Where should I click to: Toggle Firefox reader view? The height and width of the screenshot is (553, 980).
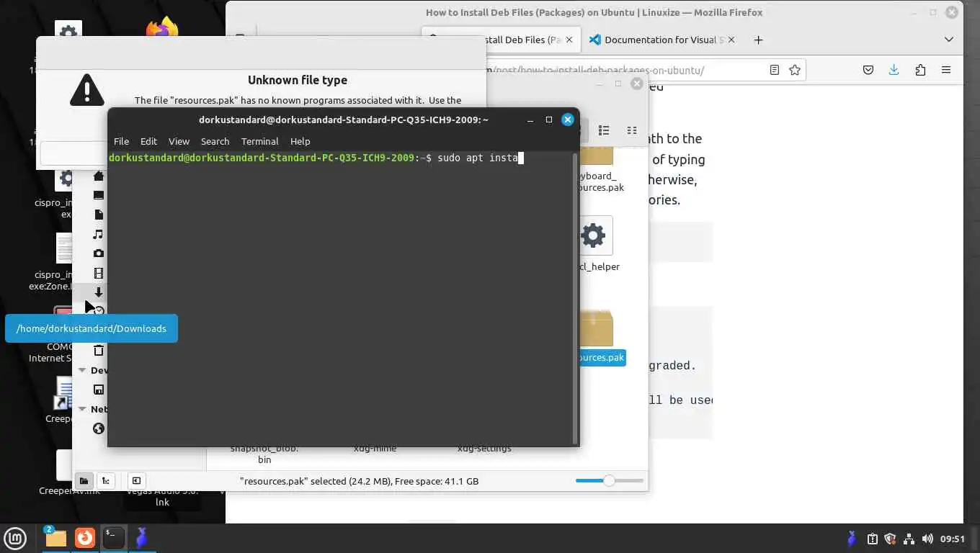click(775, 70)
